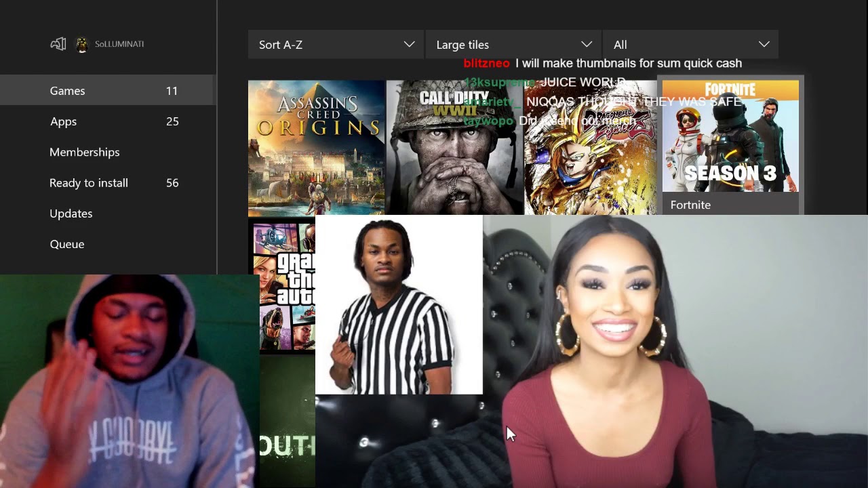This screenshot has height=488, width=868.
Task: Click the SoLLUMINATI profile avatar
Action: (x=81, y=45)
